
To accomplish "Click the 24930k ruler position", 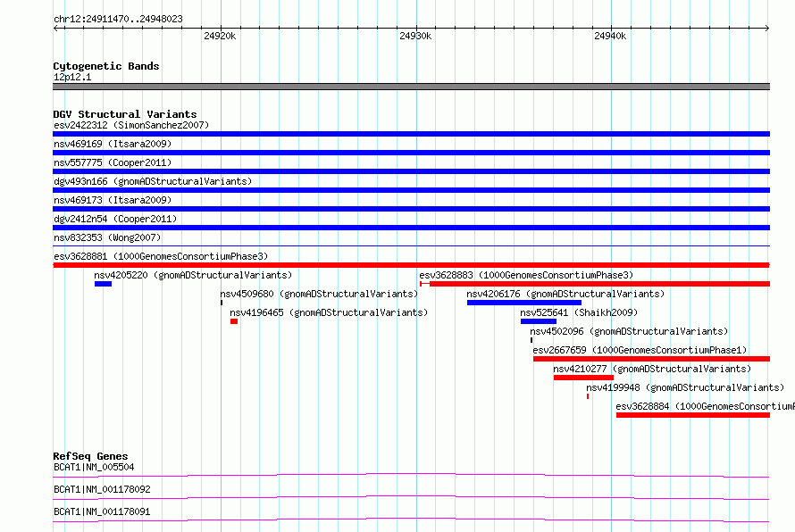I will pos(415,36).
